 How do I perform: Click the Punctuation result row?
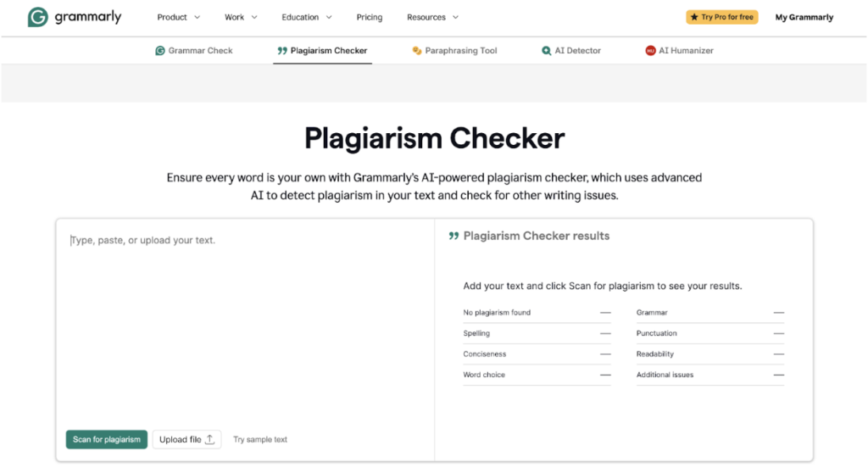point(710,333)
